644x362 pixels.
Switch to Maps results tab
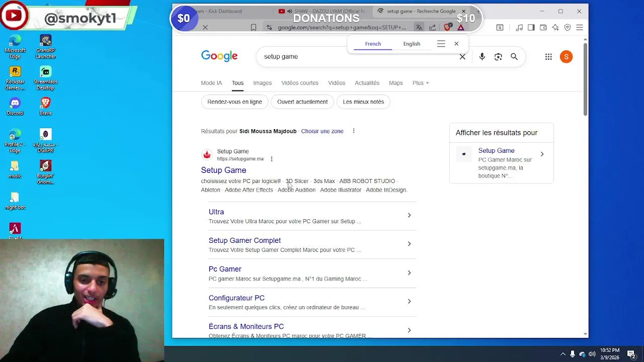pyautogui.click(x=395, y=83)
